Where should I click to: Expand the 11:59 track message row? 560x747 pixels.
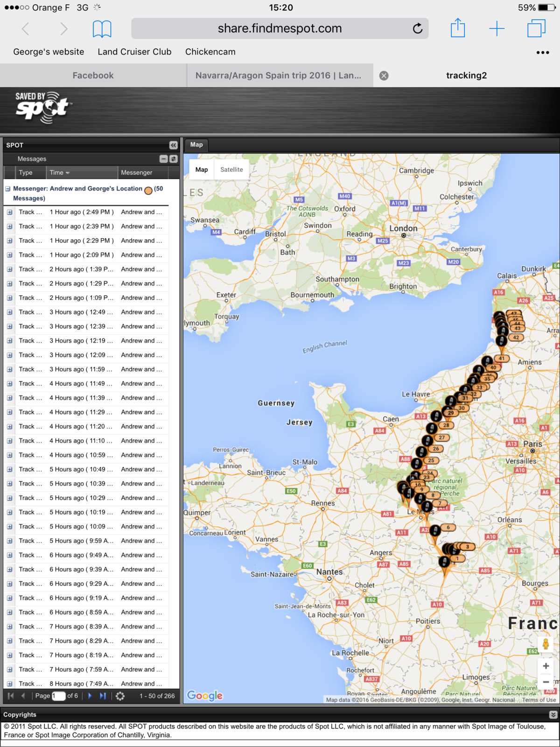(x=9, y=369)
